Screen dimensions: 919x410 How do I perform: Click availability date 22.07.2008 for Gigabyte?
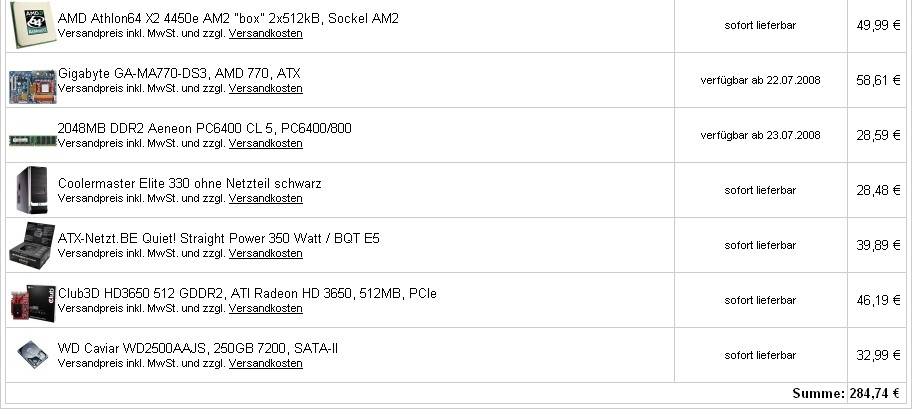tap(760, 80)
